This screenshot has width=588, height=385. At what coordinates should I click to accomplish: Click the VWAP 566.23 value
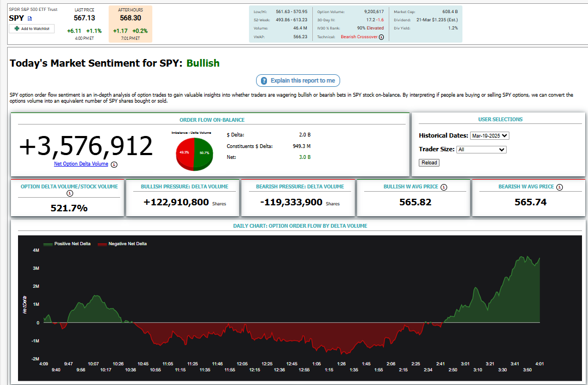click(300, 37)
